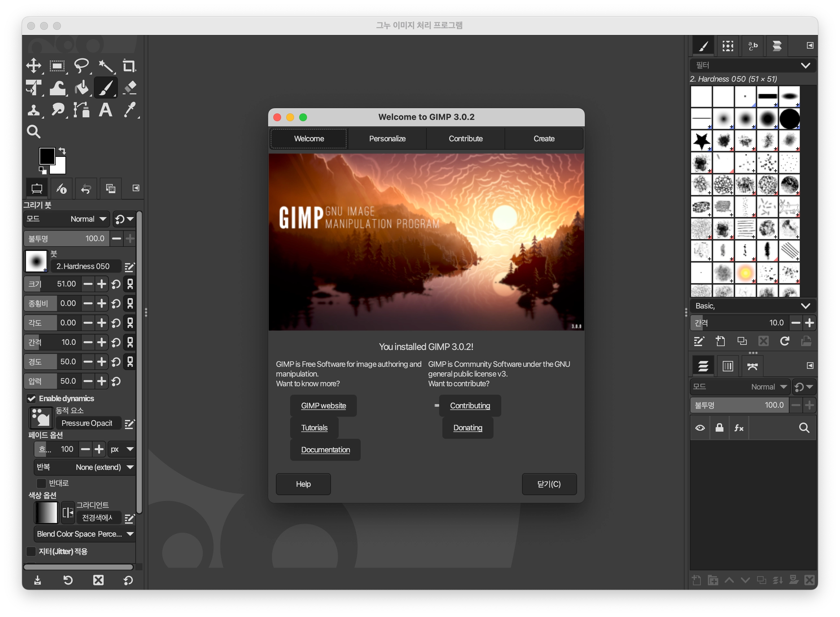Select the Eraser tool
This screenshot has width=840, height=617.
point(130,88)
